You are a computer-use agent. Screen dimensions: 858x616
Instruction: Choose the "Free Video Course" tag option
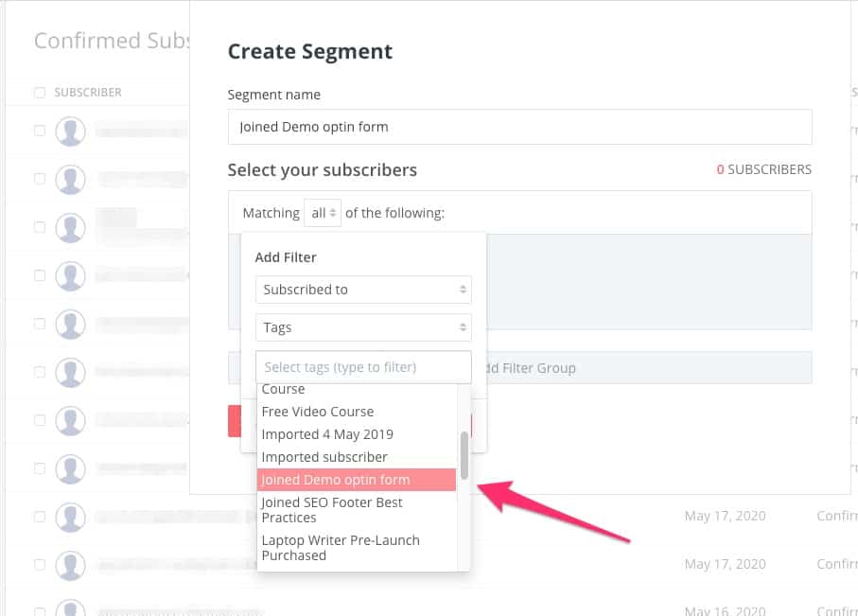318,412
